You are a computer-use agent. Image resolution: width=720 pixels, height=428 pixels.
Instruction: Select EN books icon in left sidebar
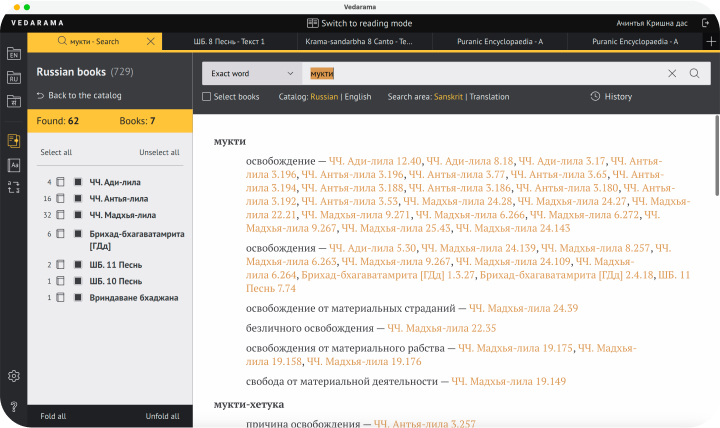click(14, 54)
